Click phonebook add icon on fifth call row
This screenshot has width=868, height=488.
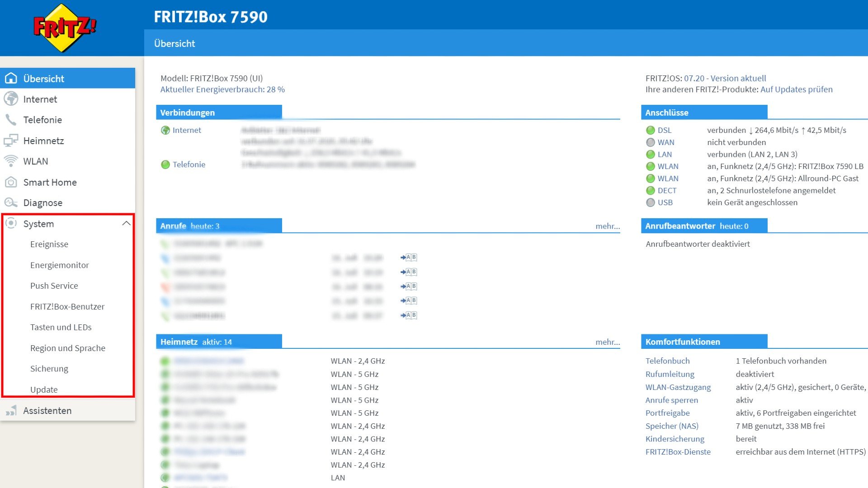point(409,300)
